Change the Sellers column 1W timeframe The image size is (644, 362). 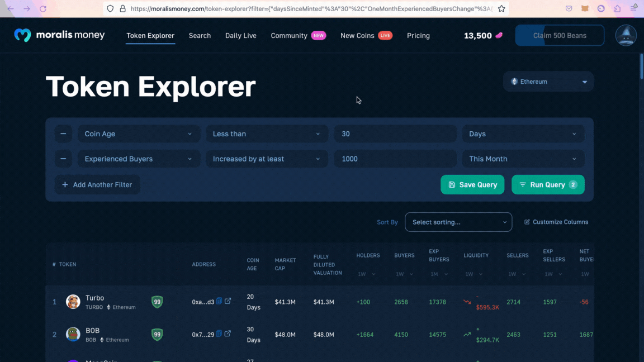(x=517, y=274)
